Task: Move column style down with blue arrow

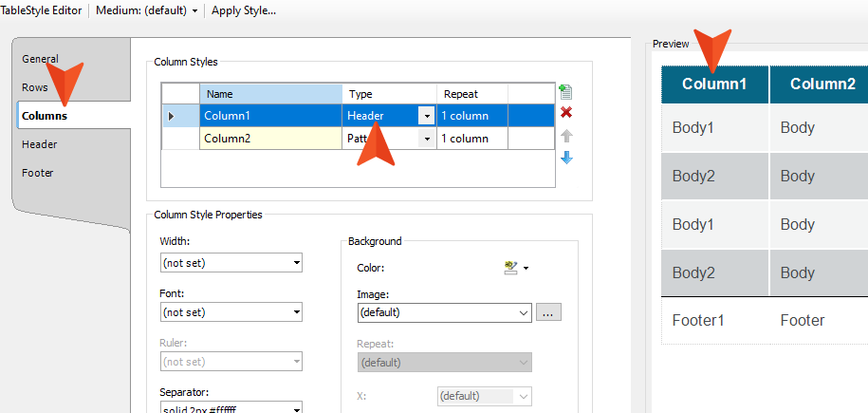Action: coord(566,158)
